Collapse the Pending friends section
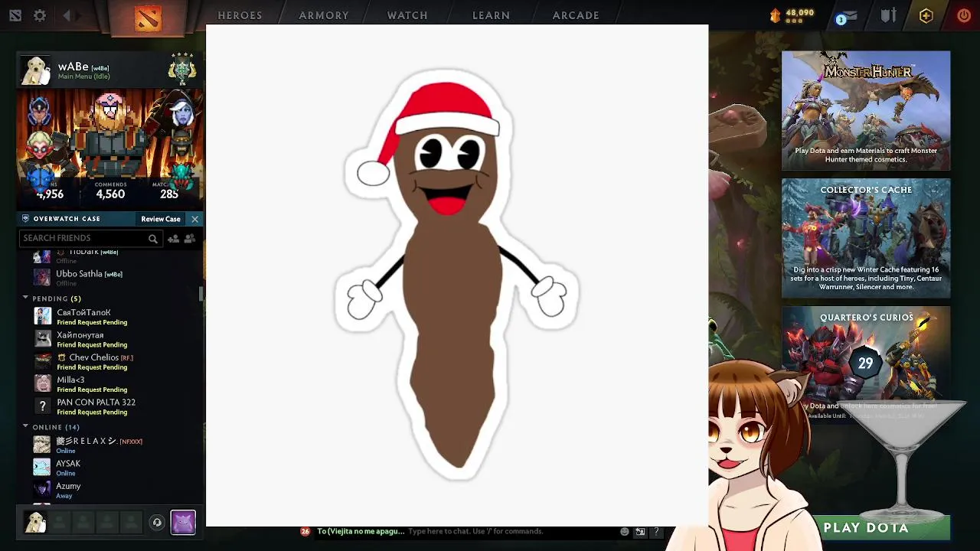Viewport: 980px width, 551px height. click(25, 298)
